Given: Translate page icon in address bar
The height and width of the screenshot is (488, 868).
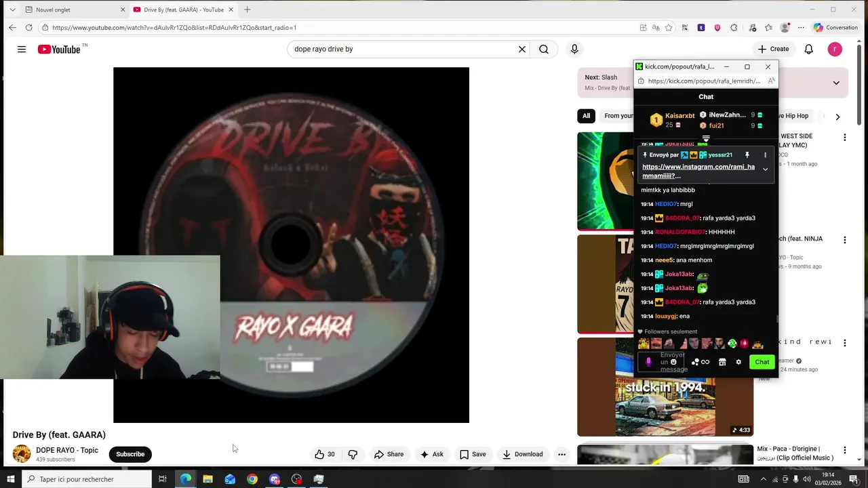Looking at the screenshot, I should coord(656,28).
